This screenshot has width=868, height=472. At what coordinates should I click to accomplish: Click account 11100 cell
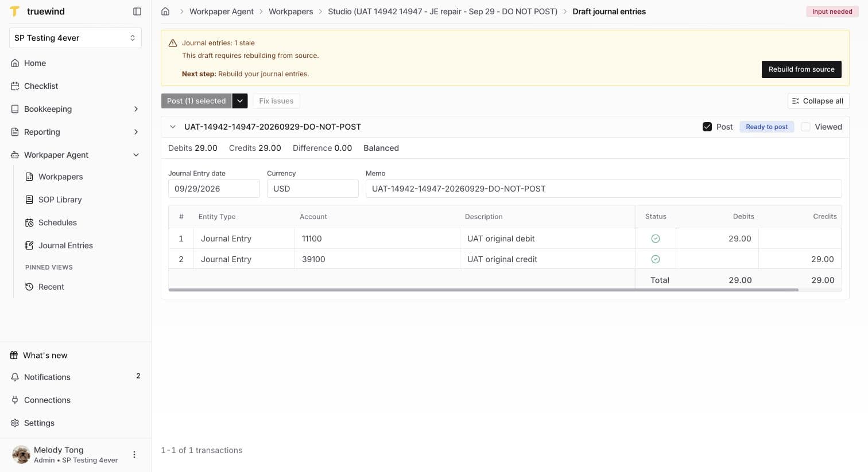[x=377, y=239]
